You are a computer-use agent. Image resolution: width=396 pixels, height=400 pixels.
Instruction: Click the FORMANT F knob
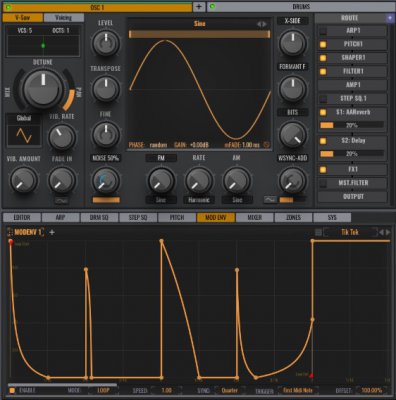pos(292,89)
